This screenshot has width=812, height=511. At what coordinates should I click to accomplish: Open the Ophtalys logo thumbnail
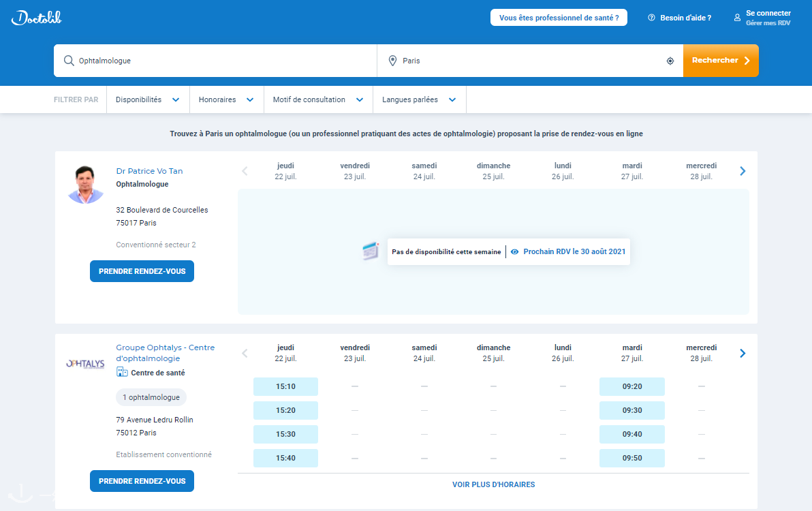pos(85,364)
